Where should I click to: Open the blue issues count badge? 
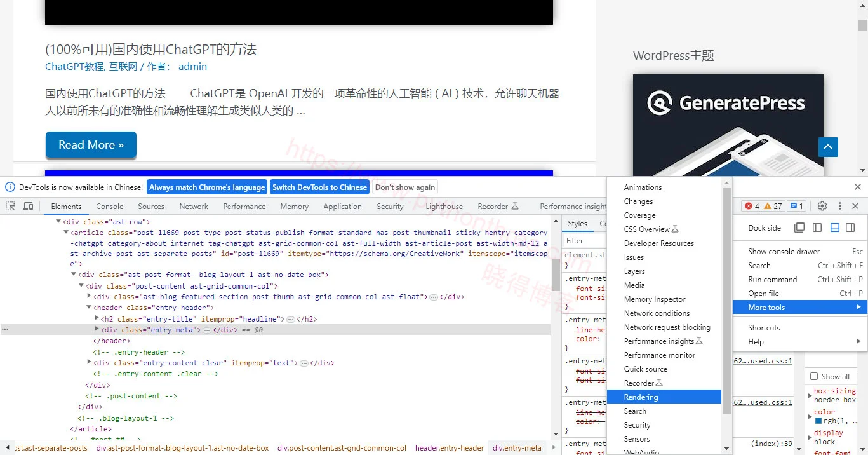[x=796, y=206]
